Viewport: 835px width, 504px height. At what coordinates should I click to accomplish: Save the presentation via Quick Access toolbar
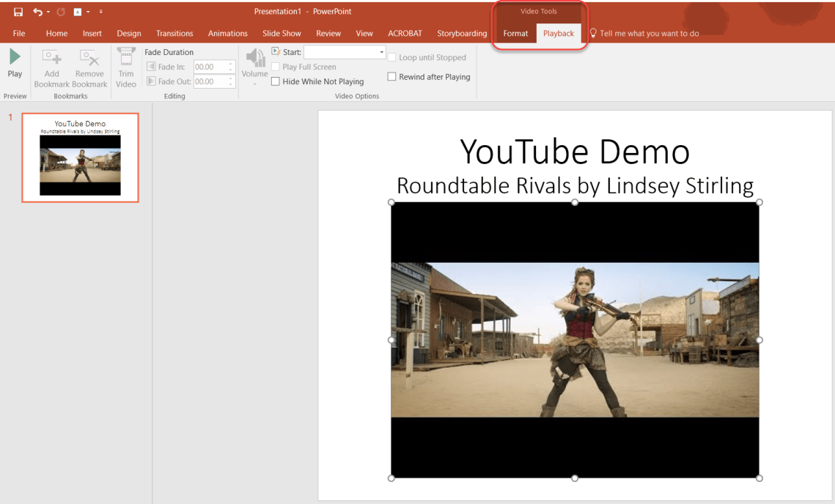18,11
